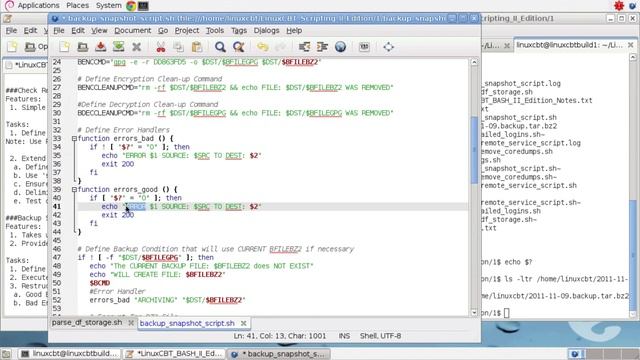Click the $BCMD text on line 50

pyautogui.click(x=100, y=283)
